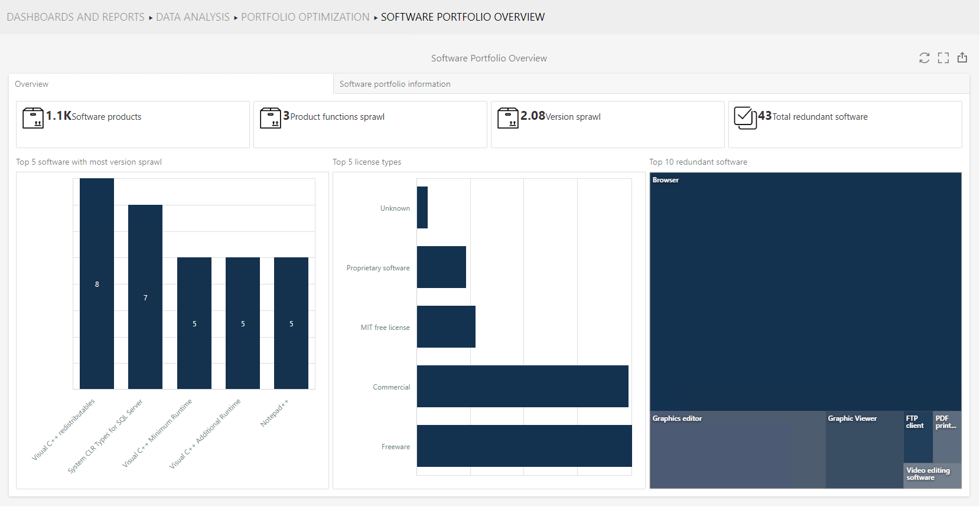Open the Software portfolio information tab
This screenshot has width=980, height=507.
pos(395,84)
